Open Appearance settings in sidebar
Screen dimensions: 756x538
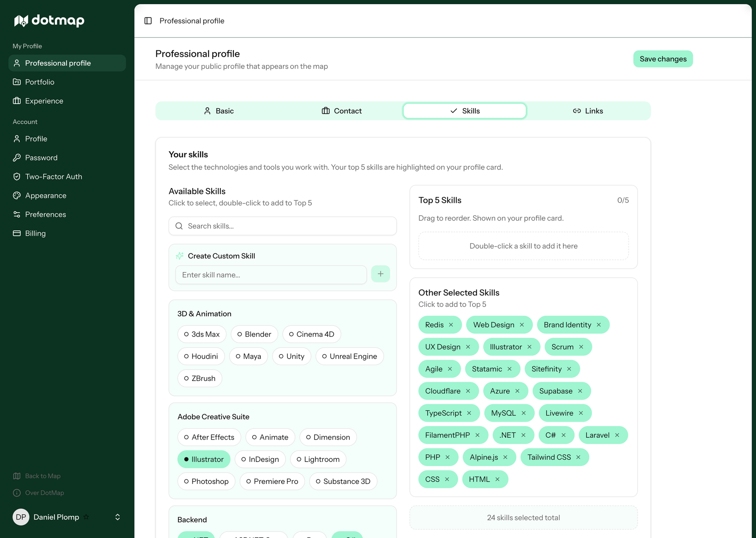point(45,196)
